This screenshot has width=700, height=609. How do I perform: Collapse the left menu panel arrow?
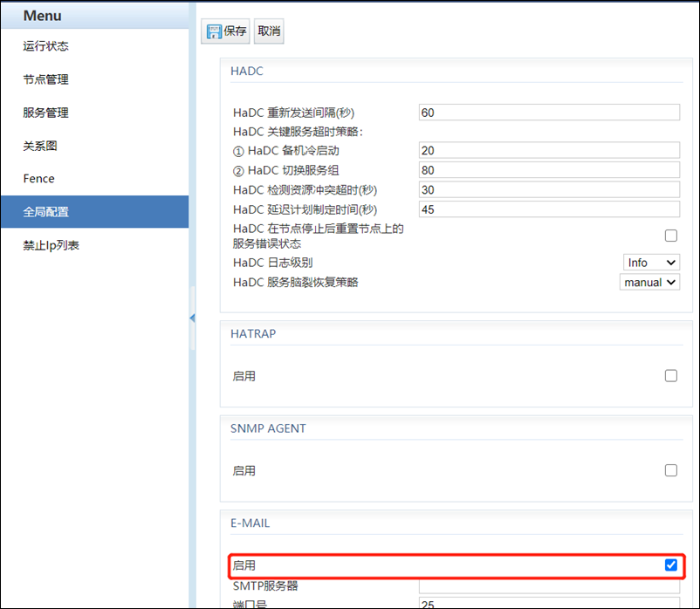click(x=192, y=318)
